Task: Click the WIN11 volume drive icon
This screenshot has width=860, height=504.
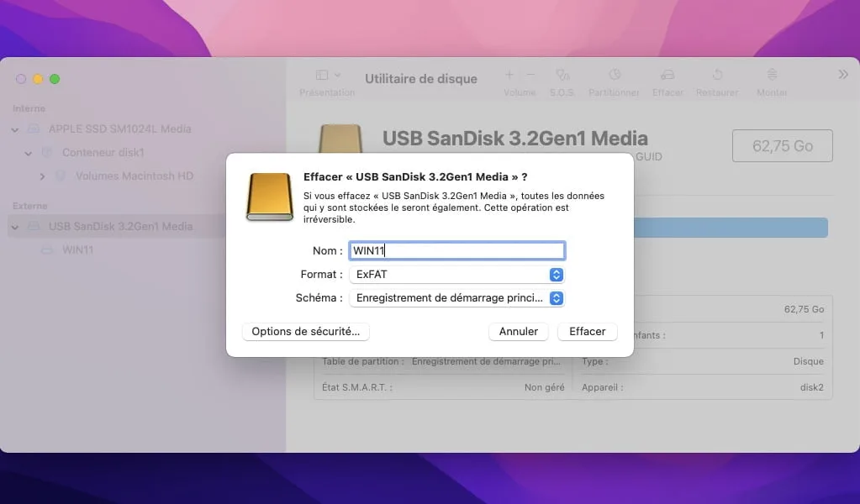Action: (47, 250)
